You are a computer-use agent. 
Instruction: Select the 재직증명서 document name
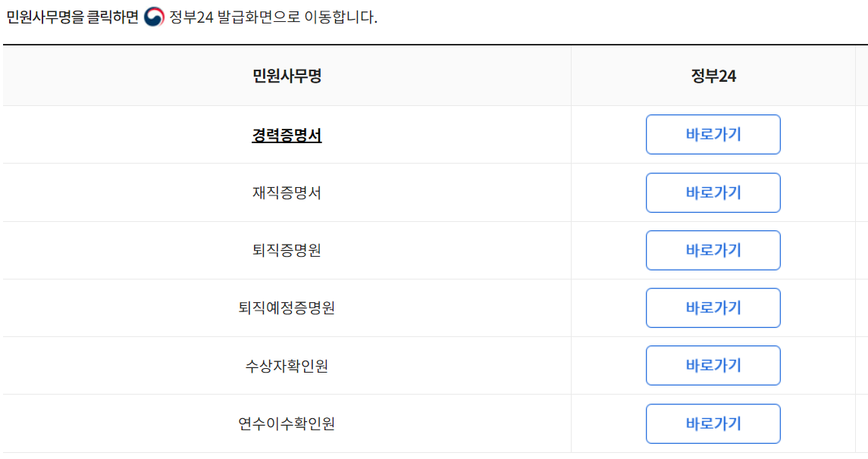click(x=287, y=192)
